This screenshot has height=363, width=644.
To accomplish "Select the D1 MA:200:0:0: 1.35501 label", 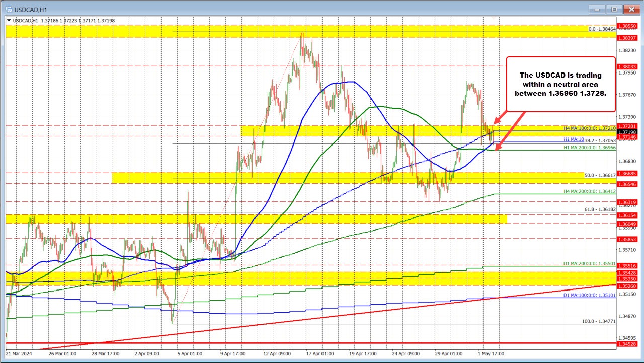I will pos(589,263).
